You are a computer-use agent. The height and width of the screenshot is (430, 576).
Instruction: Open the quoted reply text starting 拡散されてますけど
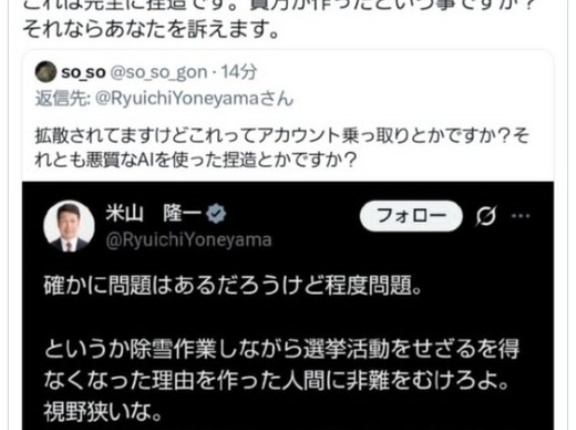pos(282,148)
